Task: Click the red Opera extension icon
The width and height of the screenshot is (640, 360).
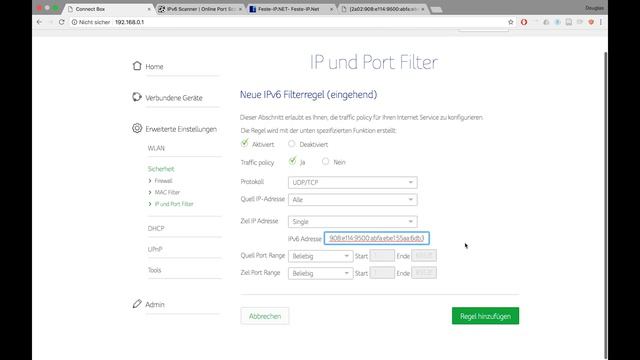Action: point(524,22)
